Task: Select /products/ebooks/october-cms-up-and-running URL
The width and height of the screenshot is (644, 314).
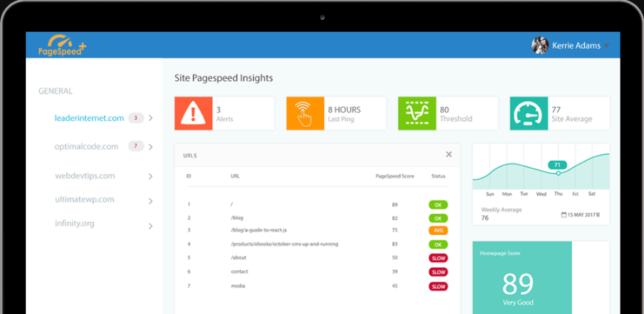Action: [x=284, y=244]
